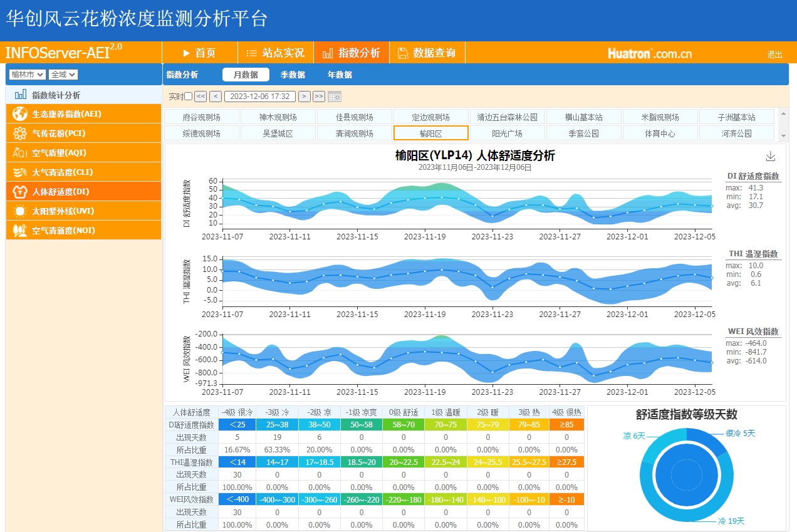Click the 退出 logout link
Image resolution: width=797 pixels, height=532 pixels.
[774, 55]
